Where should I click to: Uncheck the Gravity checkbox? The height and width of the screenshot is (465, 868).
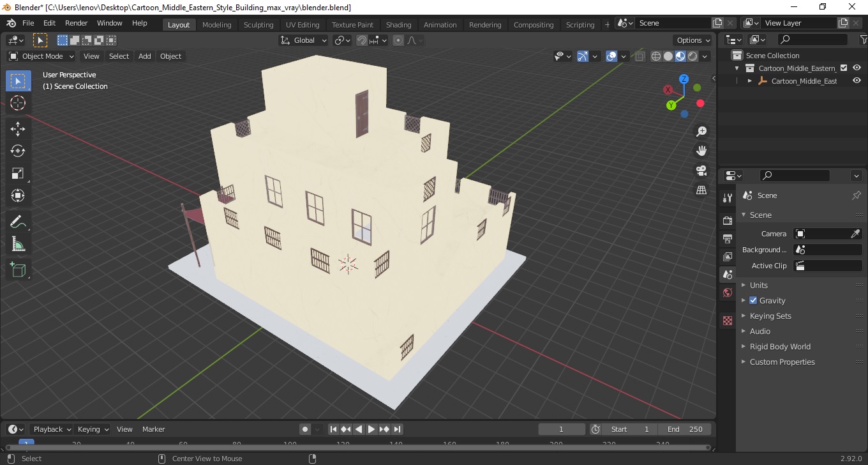(753, 300)
